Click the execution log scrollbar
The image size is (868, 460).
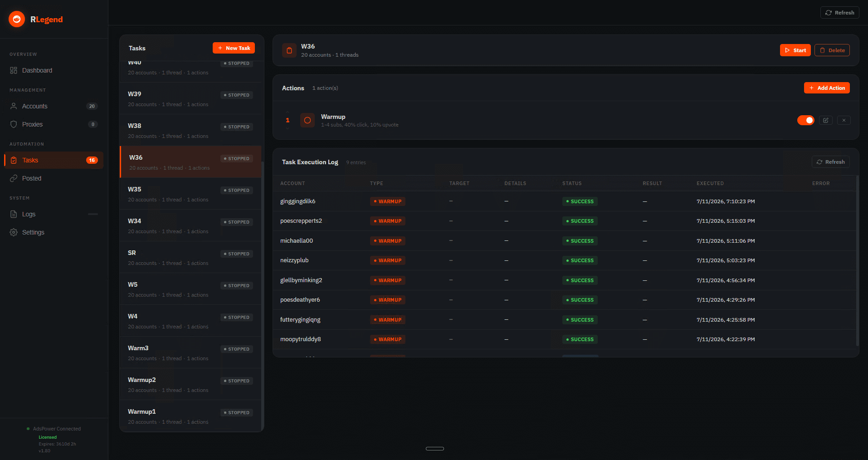pyautogui.click(x=857, y=261)
